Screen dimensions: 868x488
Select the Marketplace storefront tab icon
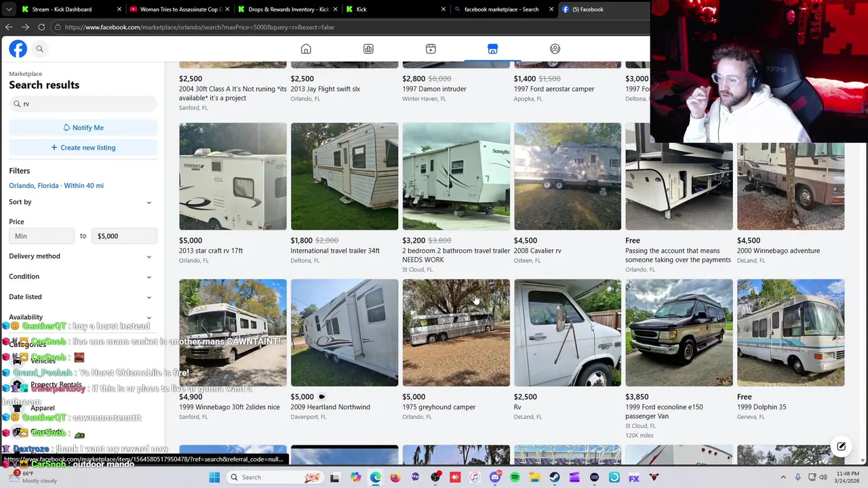pyautogui.click(x=492, y=49)
